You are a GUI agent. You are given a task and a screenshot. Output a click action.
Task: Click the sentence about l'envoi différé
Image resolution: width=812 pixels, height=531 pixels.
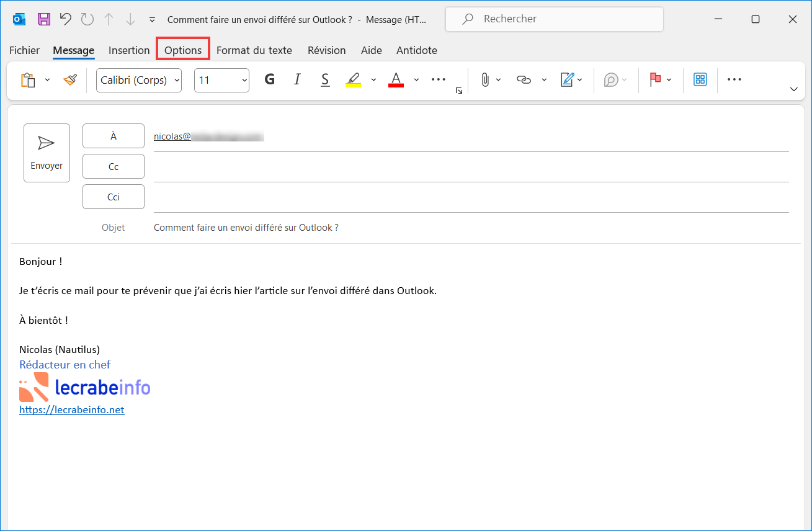tap(228, 290)
